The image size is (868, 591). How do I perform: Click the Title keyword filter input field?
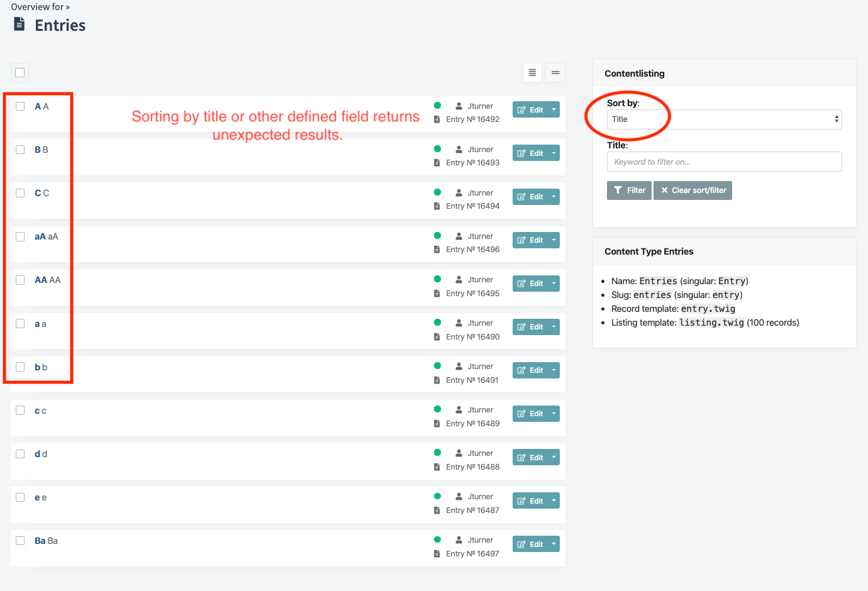coord(723,162)
